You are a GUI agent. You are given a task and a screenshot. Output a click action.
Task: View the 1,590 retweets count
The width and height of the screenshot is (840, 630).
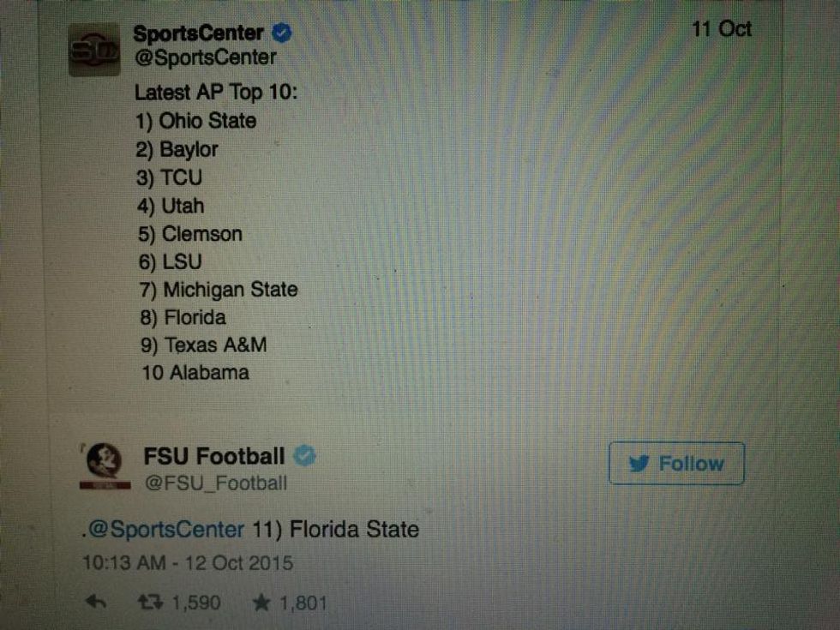click(x=196, y=603)
